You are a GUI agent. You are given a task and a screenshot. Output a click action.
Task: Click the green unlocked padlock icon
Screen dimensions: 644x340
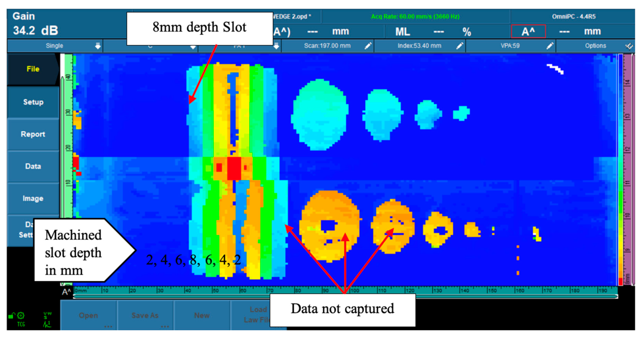coord(11,316)
